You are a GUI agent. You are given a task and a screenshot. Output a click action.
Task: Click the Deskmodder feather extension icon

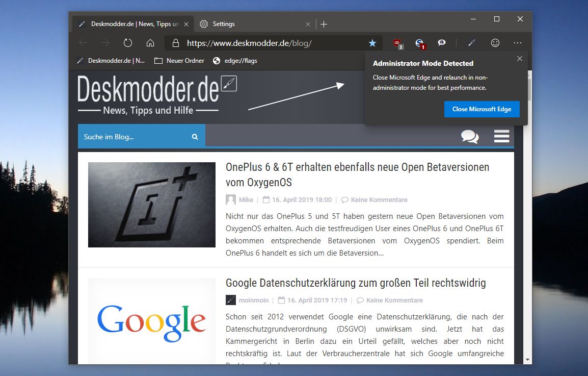click(x=472, y=43)
